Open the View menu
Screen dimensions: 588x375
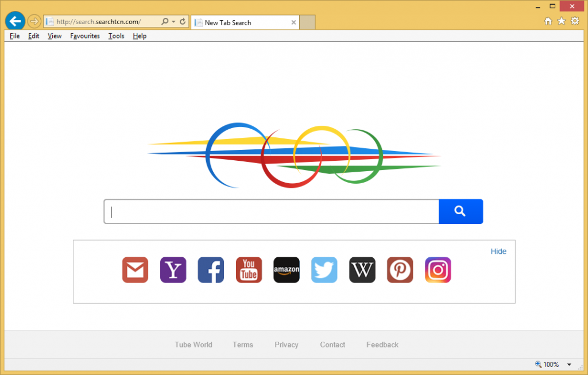click(55, 36)
